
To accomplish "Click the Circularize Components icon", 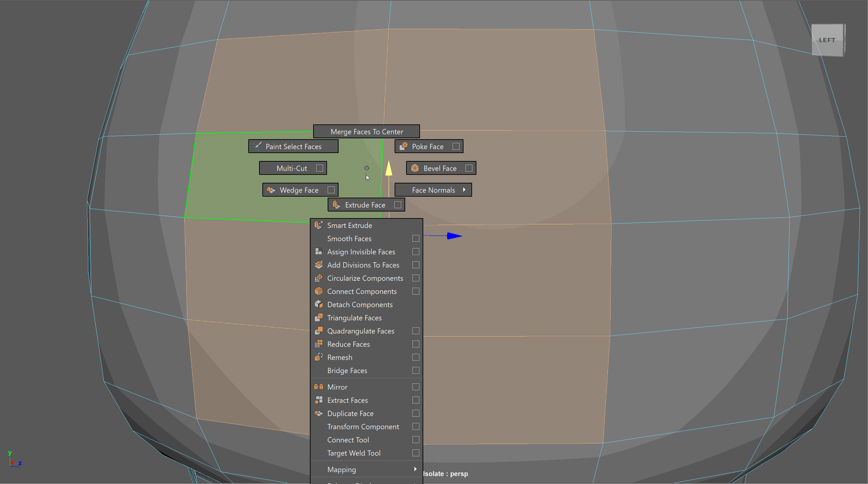I will click(x=318, y=278).
